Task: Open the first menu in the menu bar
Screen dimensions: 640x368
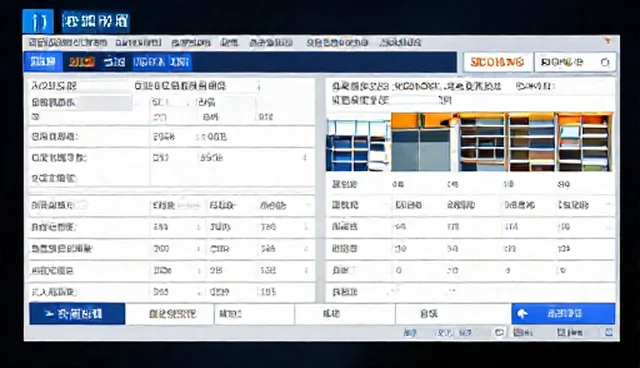Action: pyautogui.click(x=68, y=42)
